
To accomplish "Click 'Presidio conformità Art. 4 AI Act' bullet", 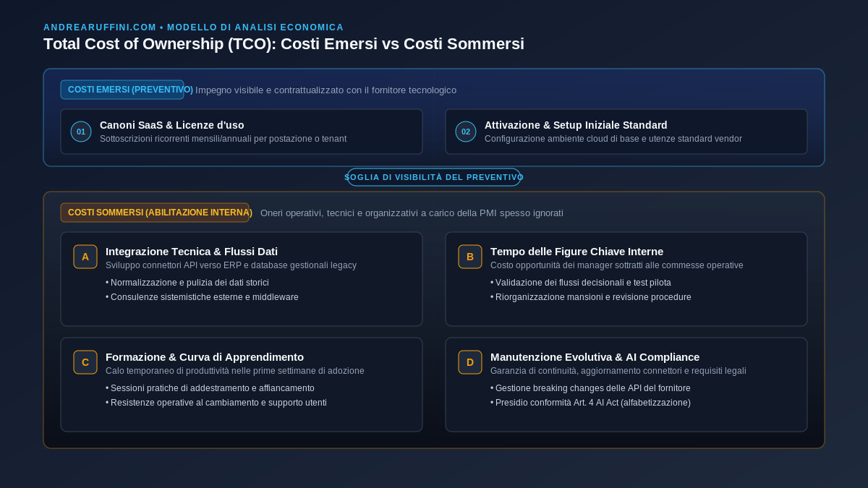I will click(x=590, y=403).
